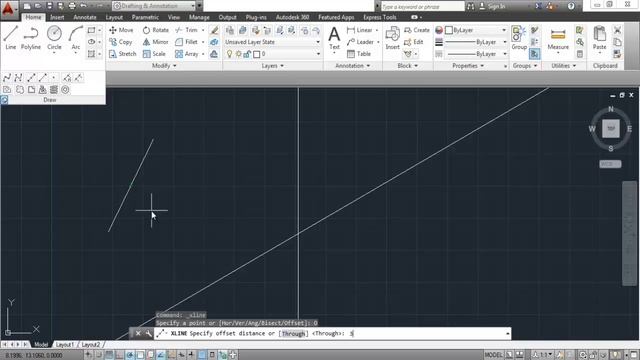
Task: Select the Arc tool
Action: pyautogui.click(x=76, y=38)
